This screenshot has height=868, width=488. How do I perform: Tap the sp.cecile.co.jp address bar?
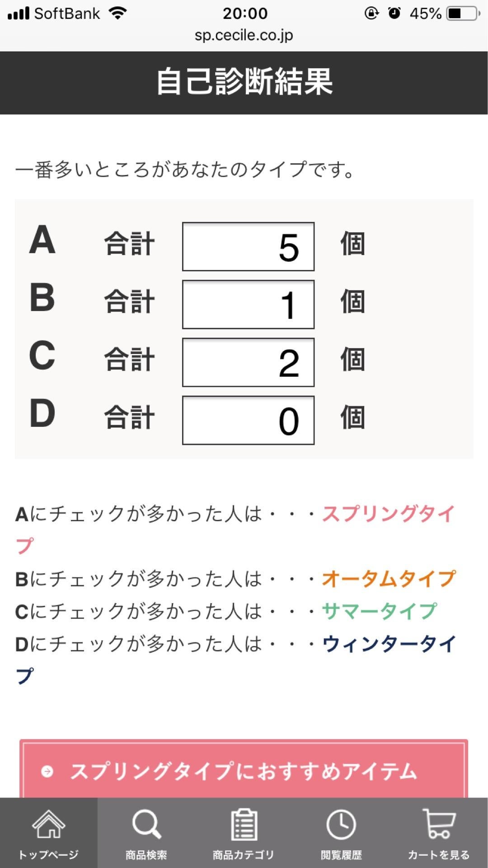coord(244,35)
